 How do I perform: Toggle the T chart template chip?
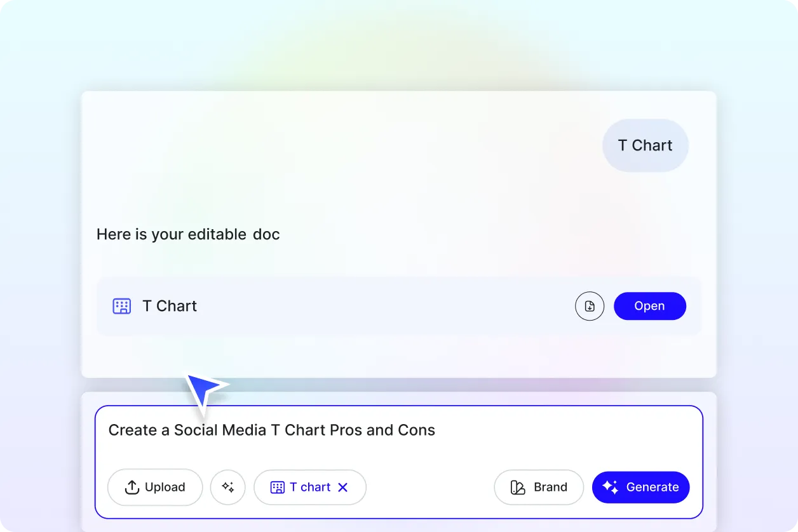pyautogui.click(x=309, y=487)
